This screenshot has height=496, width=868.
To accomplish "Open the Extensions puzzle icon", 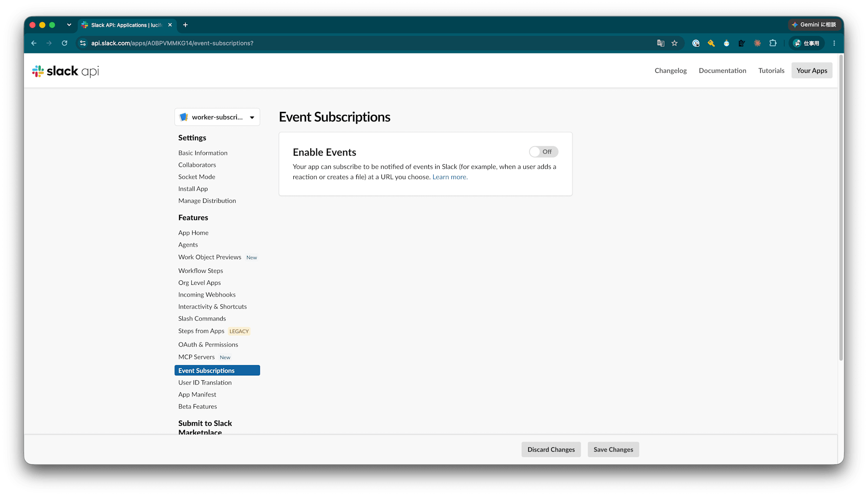I will point(773,43).
